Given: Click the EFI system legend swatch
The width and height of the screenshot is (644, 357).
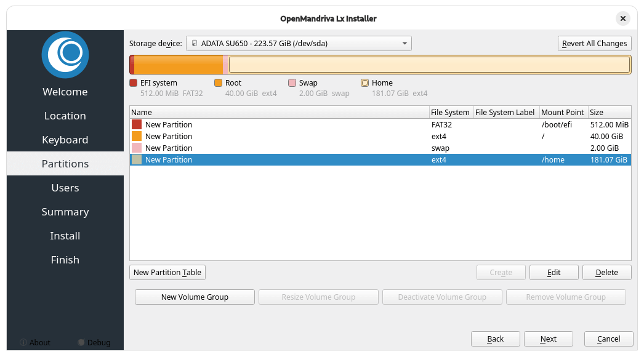Looking at the screenshot, I should point(134,83).
